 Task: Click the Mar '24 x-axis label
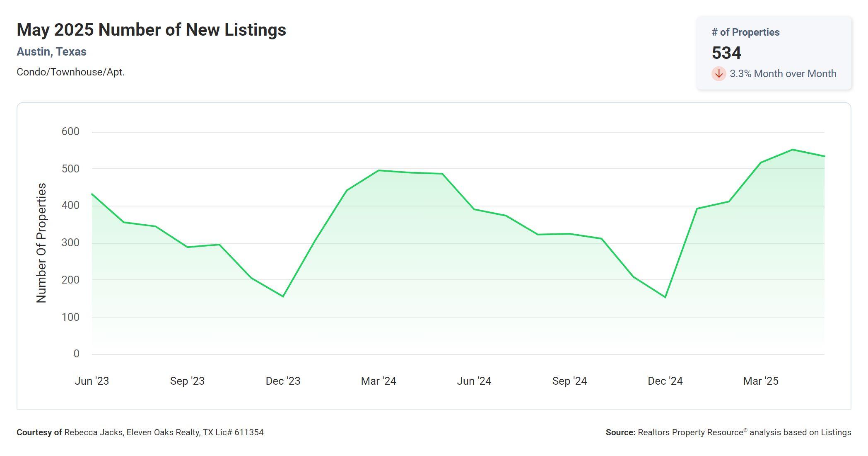pos(379,381)
